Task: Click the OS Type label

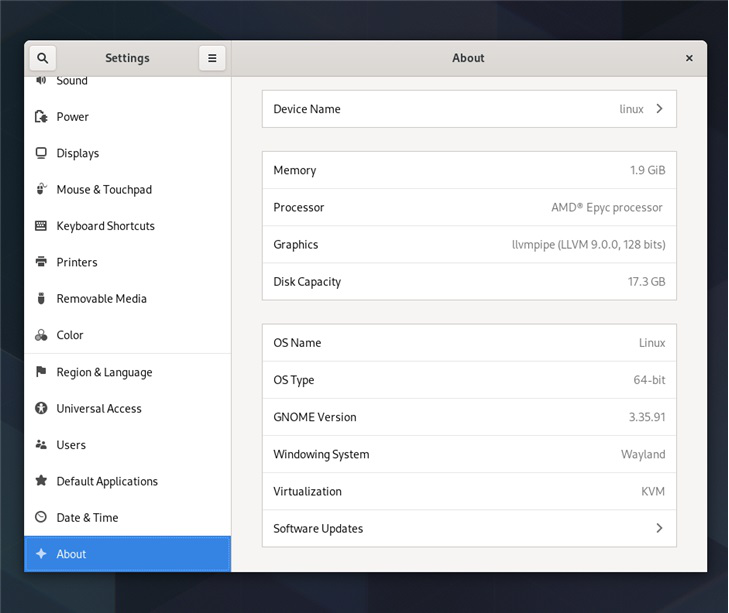Action: (293, 380)
